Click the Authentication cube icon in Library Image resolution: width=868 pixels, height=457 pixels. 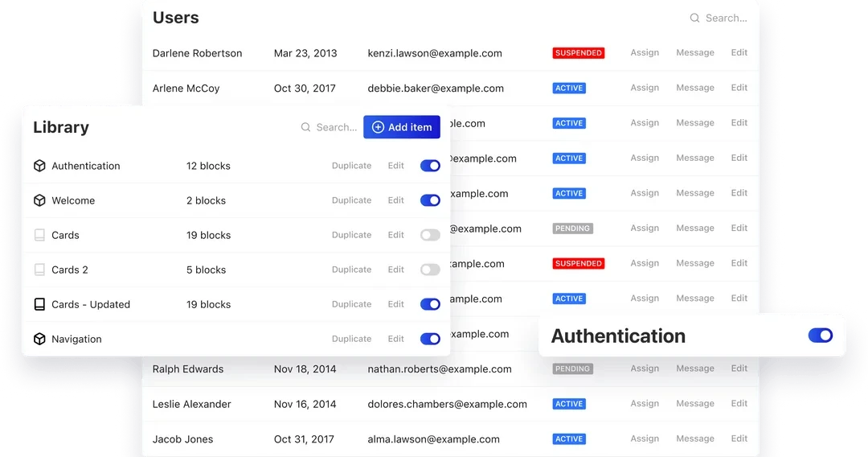tap(39, 166)
